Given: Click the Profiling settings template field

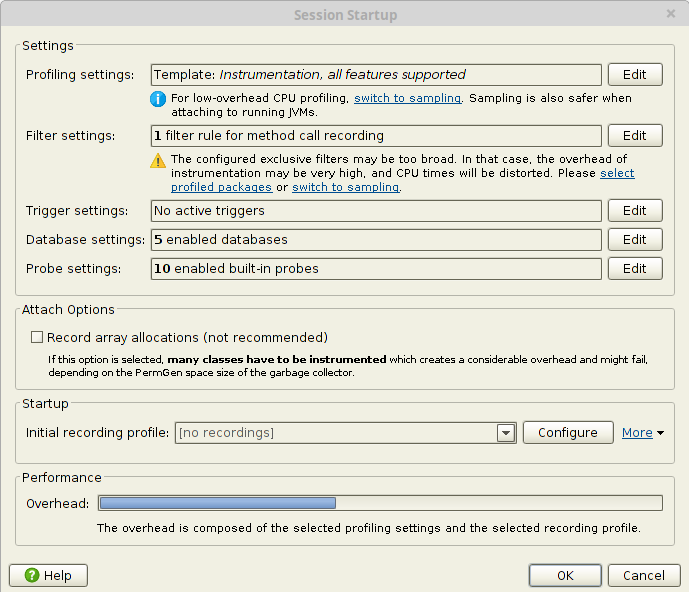Looking at the screenshot, I should (376, 75).
